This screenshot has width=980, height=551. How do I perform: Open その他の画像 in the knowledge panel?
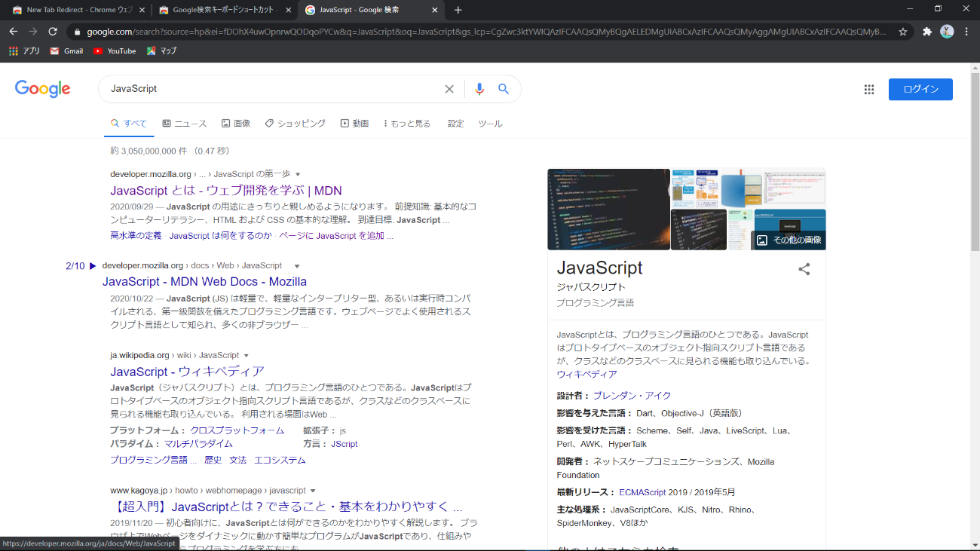tap(789, 239)
